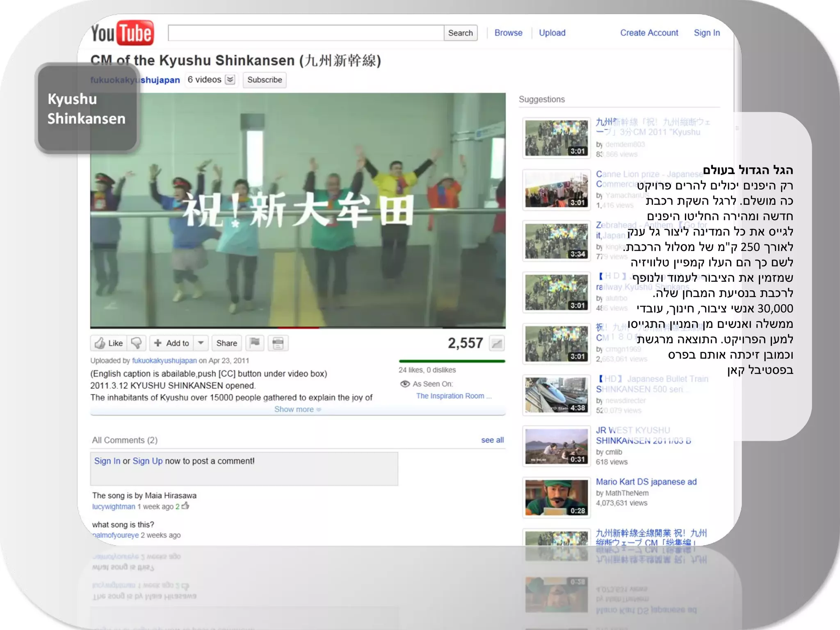The width and height of the screenshot is (840, 630).
Task: Expand the 6 videos dropdown
Action: tap(231, 80)
